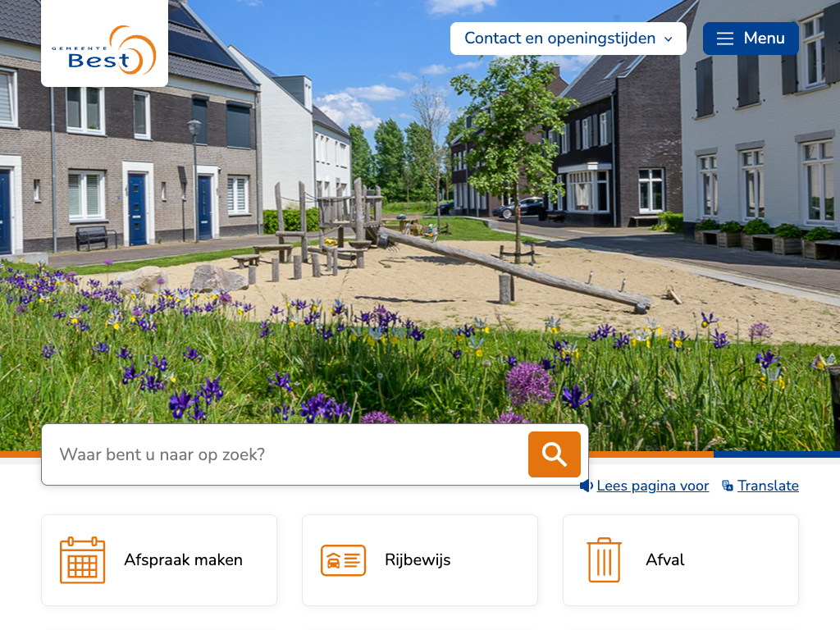Click the speaker icon for read aloud
The image size is (840, 630).
586,486
